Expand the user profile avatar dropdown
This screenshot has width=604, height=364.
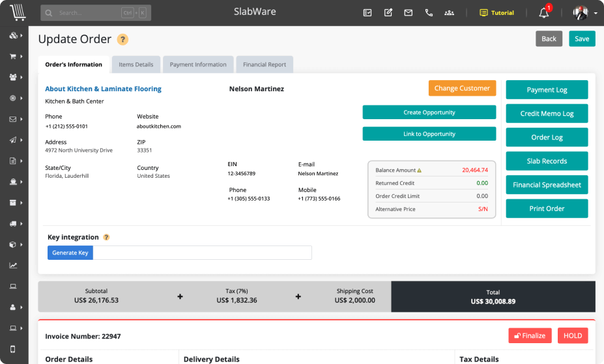[584, 13]
